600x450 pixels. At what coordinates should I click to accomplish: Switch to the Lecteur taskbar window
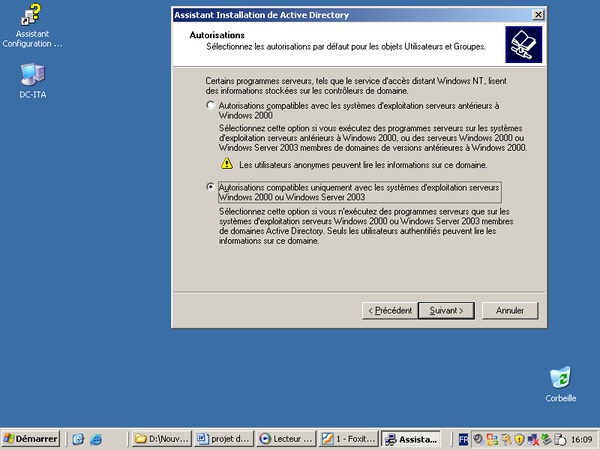tap(285, 439)
